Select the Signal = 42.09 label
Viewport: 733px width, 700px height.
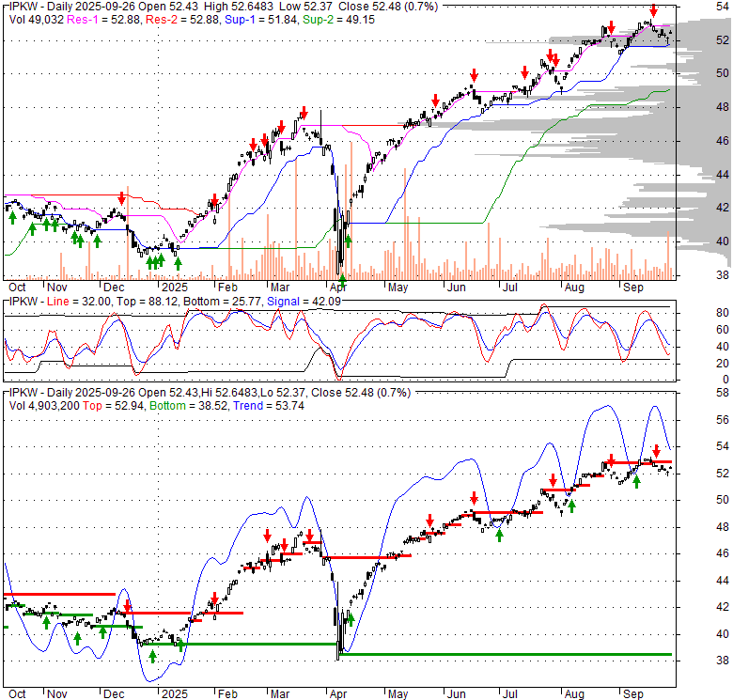(304, 302)
